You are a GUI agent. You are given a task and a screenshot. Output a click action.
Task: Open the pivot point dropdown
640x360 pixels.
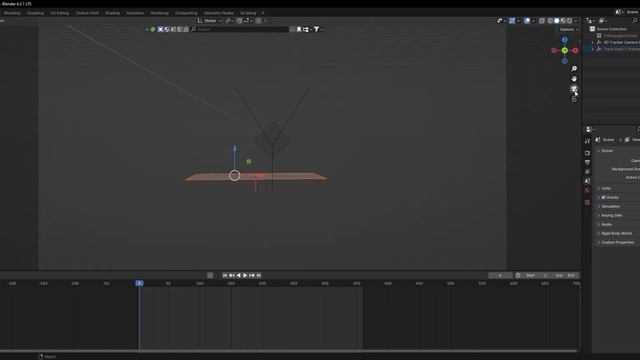(x=229, y=21)
